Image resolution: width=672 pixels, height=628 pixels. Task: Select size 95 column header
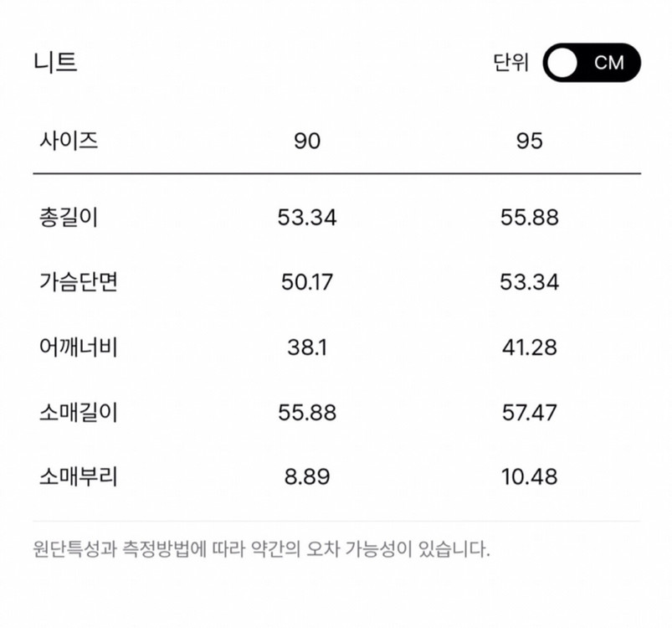point(527,141)
